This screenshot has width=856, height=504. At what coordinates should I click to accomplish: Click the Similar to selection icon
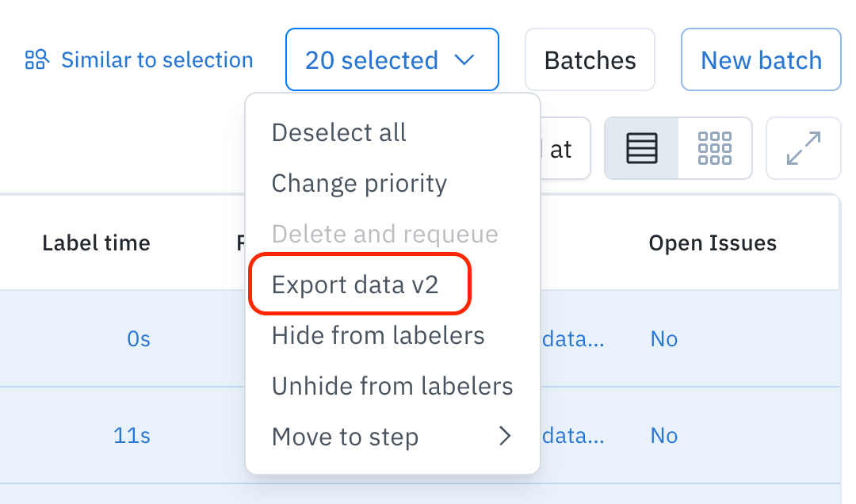coord(36,59)
